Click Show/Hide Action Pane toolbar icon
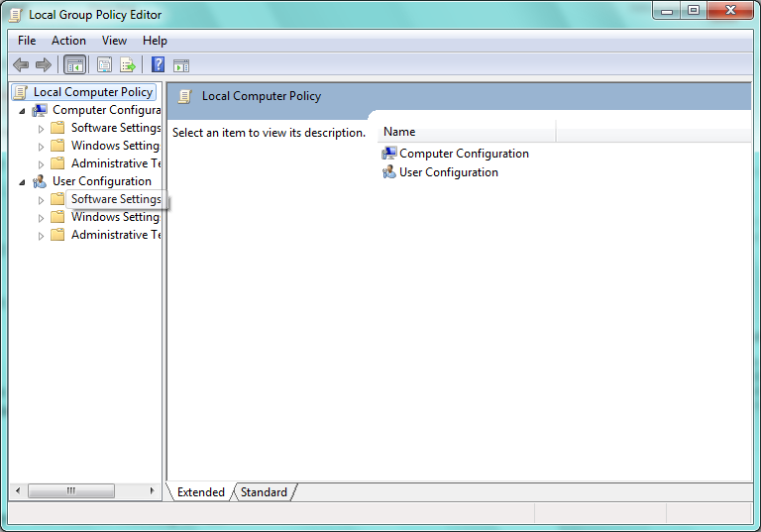 (181, 65)
